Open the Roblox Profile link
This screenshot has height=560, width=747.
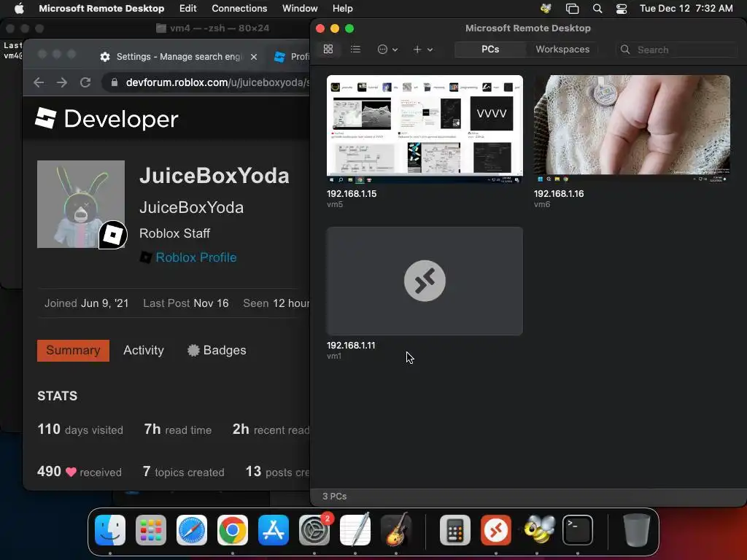click(x=196, y=257)
